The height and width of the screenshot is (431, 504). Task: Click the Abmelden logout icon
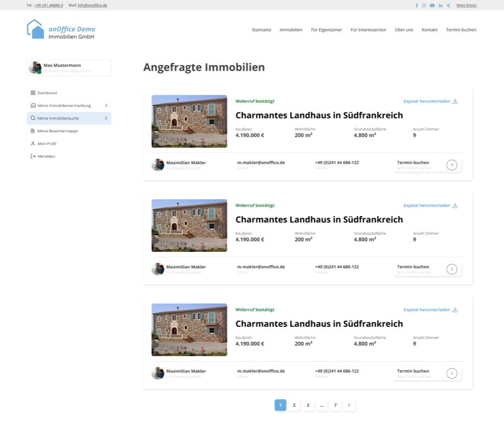click(x=32, y=156)
